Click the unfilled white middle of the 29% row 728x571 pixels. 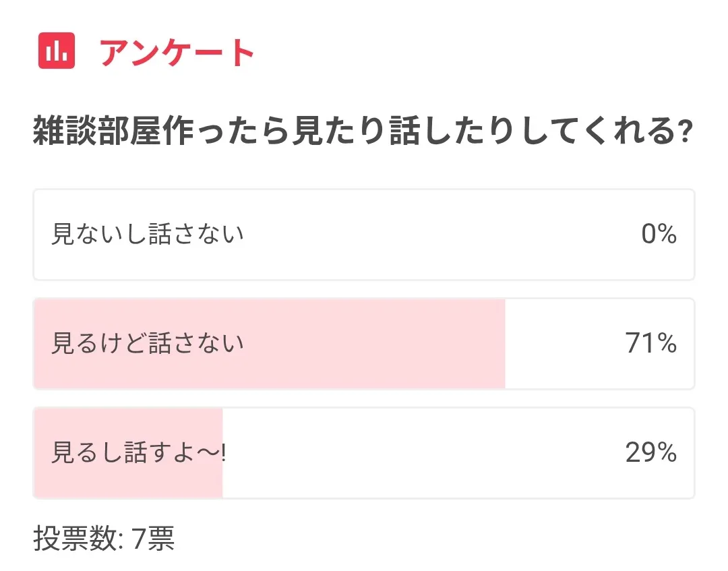point(418,452)
